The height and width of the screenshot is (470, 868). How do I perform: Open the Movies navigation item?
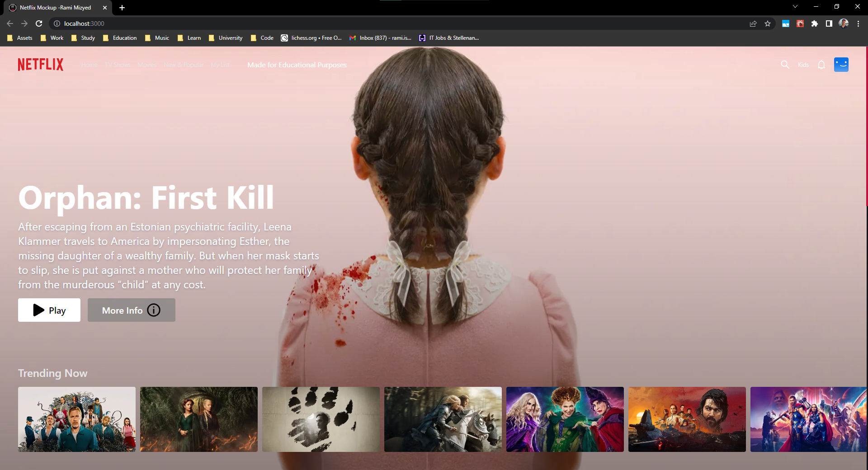pyautogui.click(x=146, y=65)
